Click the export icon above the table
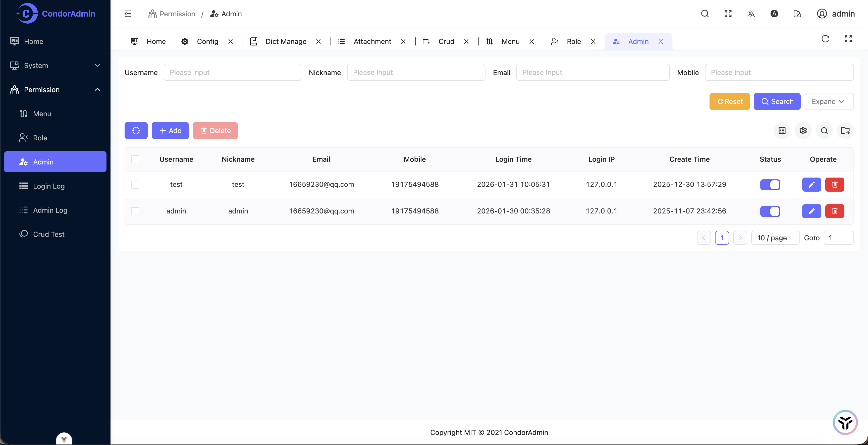This screenshot has height=445, width=868. pos(845,131)
